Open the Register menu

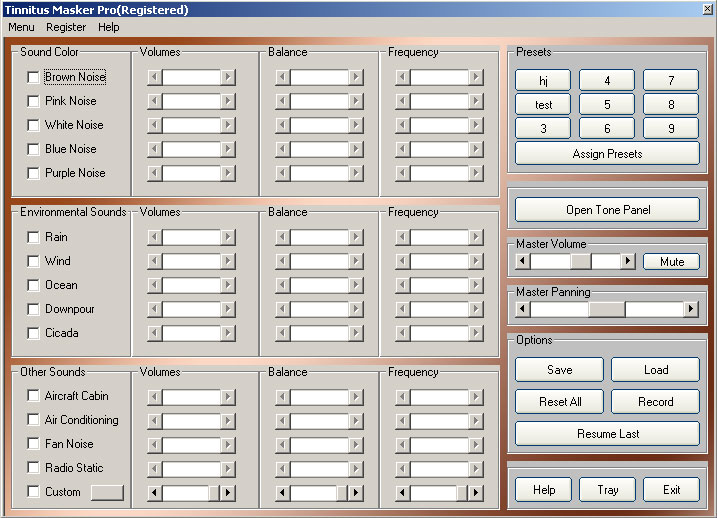pyautogui.click(x=66, y=27)
